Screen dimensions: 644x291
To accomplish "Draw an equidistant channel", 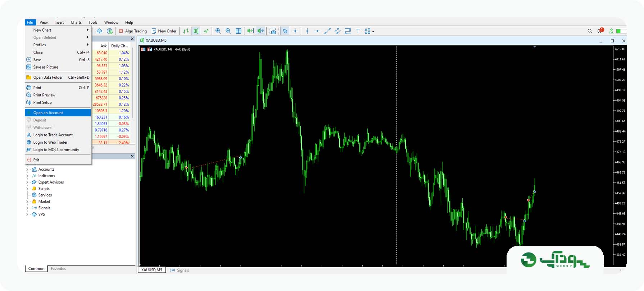I will coord(337,31).
